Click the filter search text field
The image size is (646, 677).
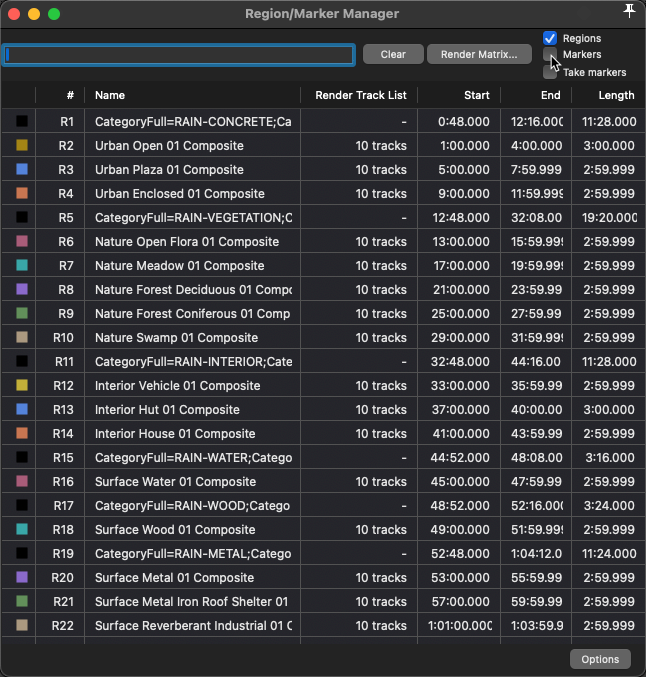tap(179, 55)
